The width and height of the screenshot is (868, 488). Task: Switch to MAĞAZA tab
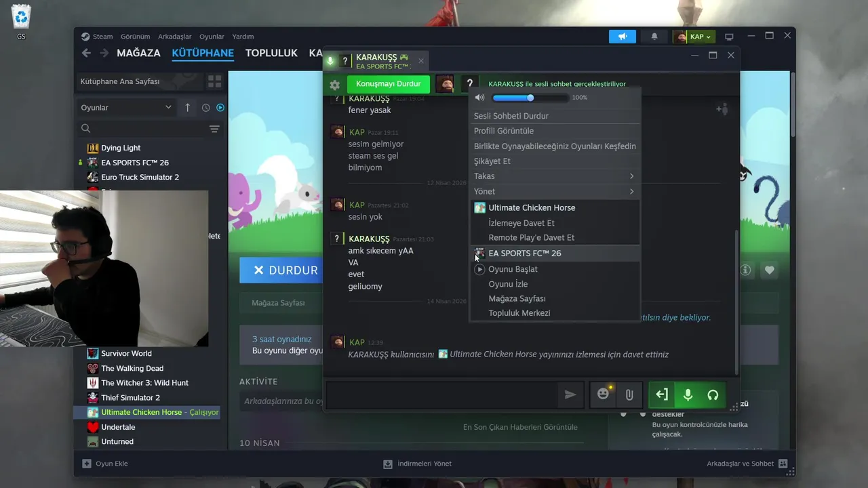click(138, 53)
